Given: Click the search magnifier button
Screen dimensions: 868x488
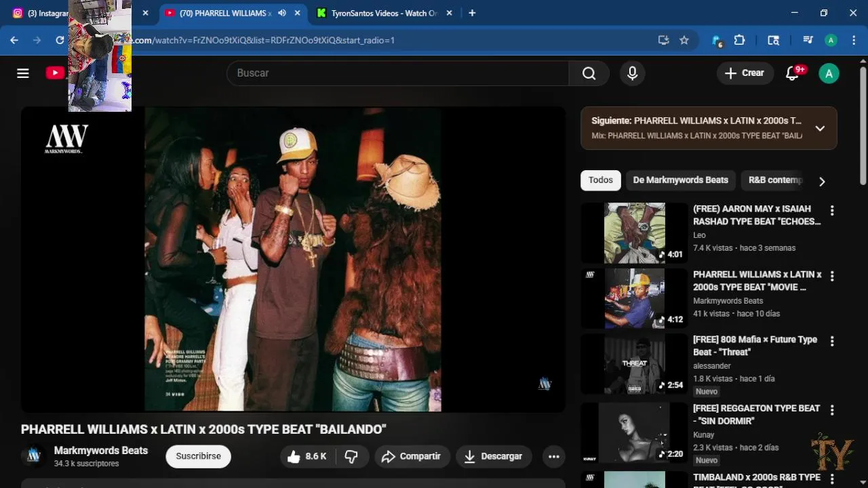Looking at the screenshot, I should point(589,73).
